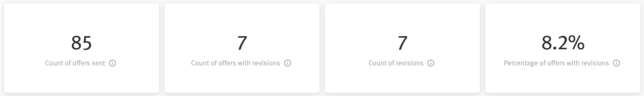Image resolution: width=644 pixels, height=96 pixels.
Task: Select the 8.2% percentage value
Action: tap(563, 43)
